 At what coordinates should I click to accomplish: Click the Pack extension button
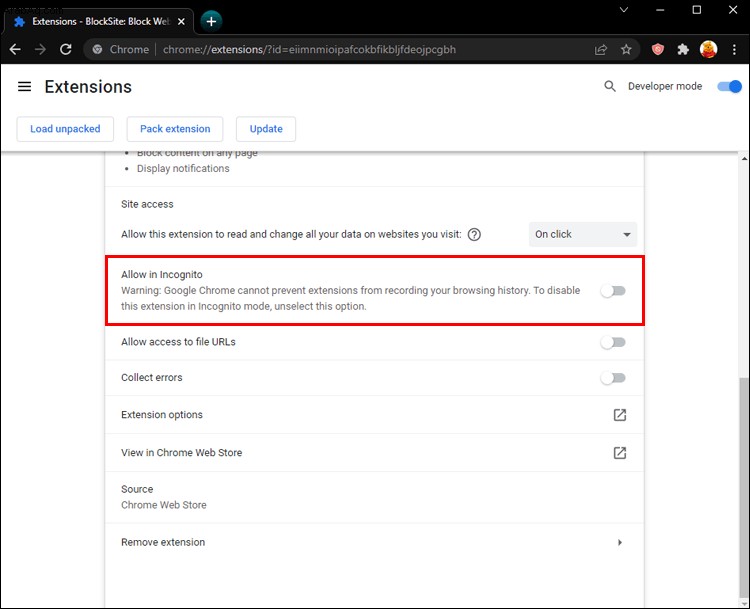175,129
